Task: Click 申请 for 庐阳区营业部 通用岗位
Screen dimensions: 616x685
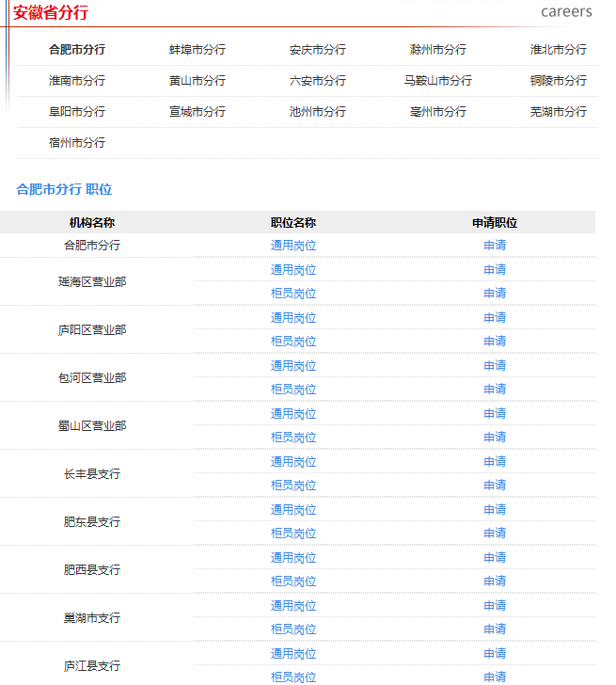Action: tap(495, 318)
